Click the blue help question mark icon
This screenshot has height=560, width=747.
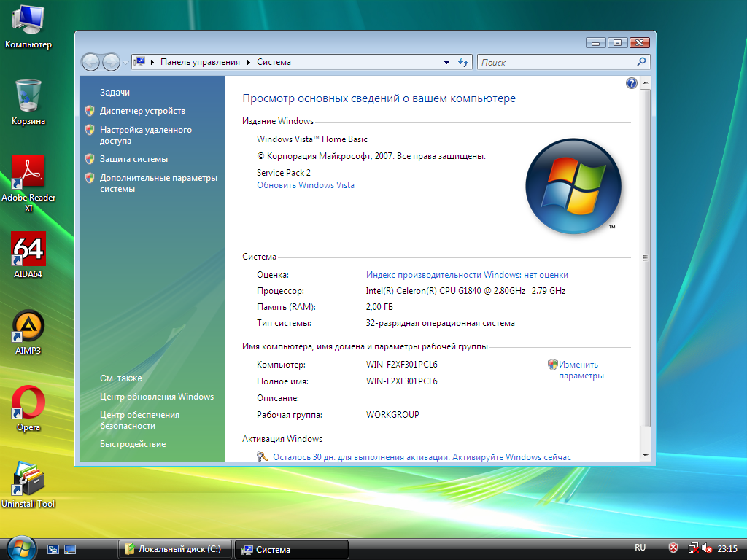coord(632,83)
